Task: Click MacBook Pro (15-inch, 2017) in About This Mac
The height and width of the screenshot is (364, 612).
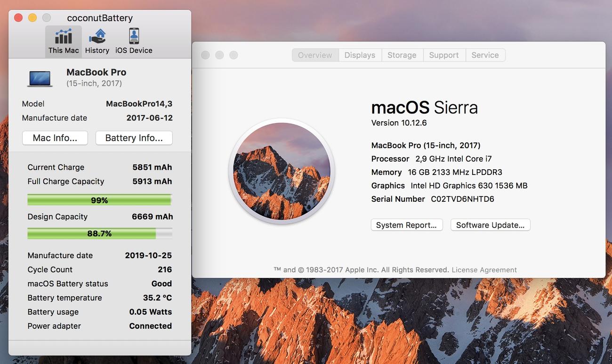Action: click(x=426, y=145)
